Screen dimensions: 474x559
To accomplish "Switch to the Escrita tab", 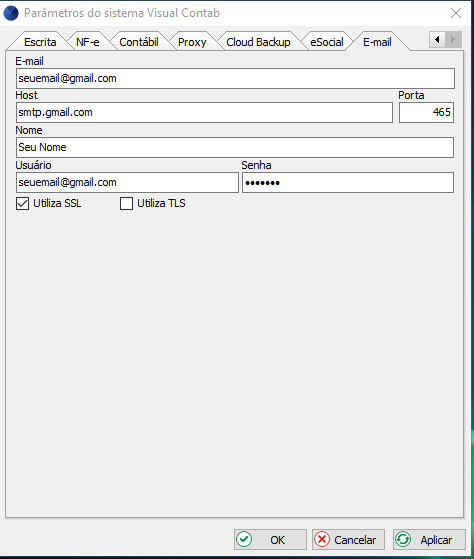I will (x=40, y=42).
